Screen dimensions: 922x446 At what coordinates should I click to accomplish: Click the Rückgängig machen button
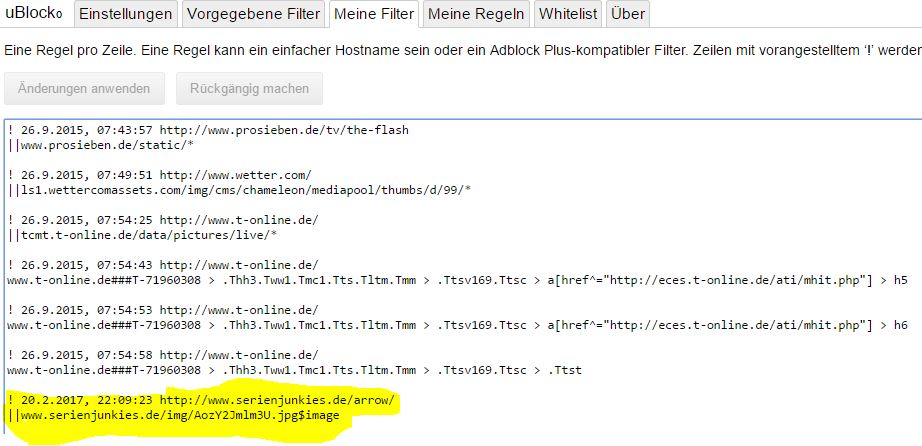coord(249,89)
